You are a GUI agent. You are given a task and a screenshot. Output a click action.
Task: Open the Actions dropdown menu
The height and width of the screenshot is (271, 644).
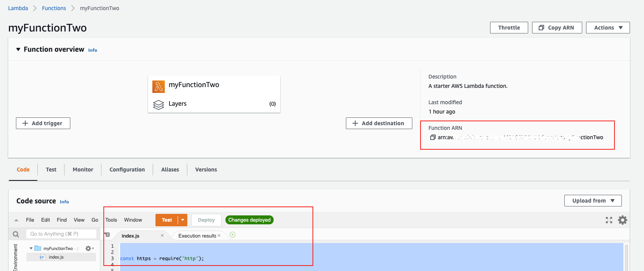(x=608, y=28)
